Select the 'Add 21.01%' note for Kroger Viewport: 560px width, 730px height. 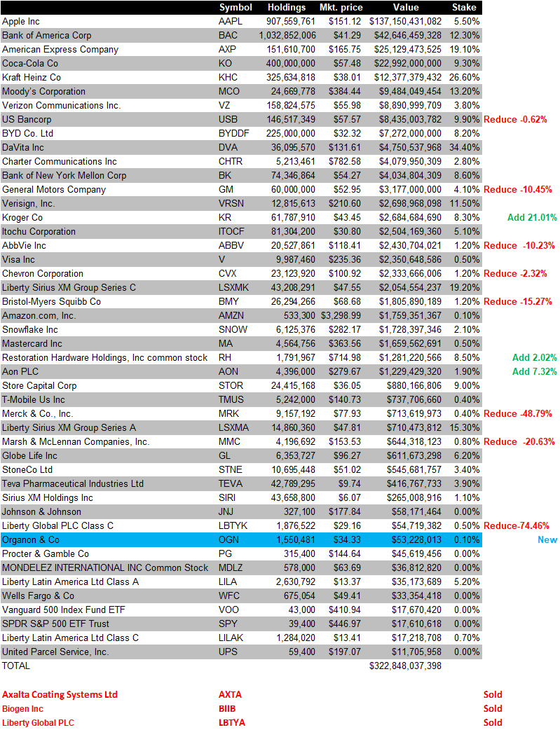pos(532,217)
